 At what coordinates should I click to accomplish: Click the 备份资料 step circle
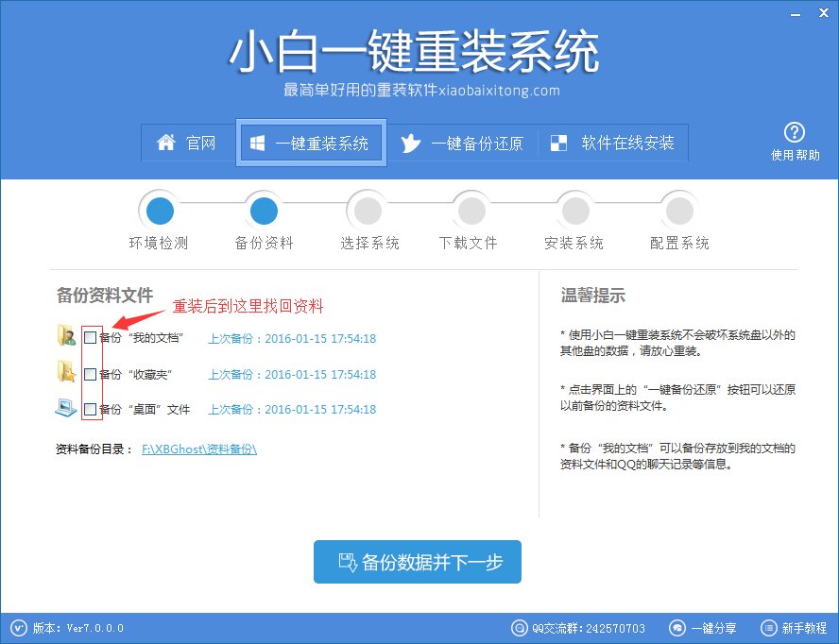263,210
